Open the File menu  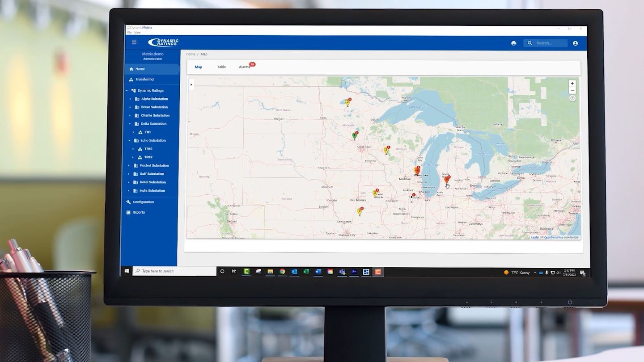(x=129, y=33)
